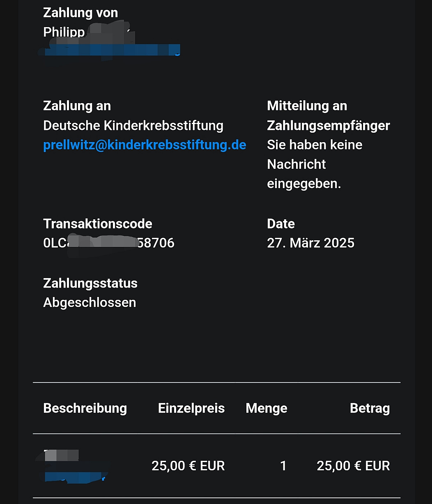Click the "Menge" column header
432x504 pixels.
tap(267, 408)
